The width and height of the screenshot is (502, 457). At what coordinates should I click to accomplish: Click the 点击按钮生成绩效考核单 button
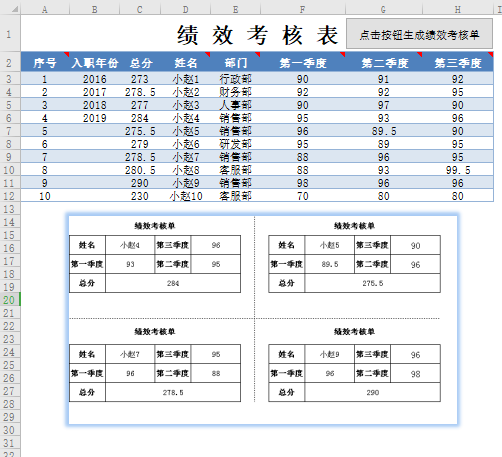coord(419,34)
